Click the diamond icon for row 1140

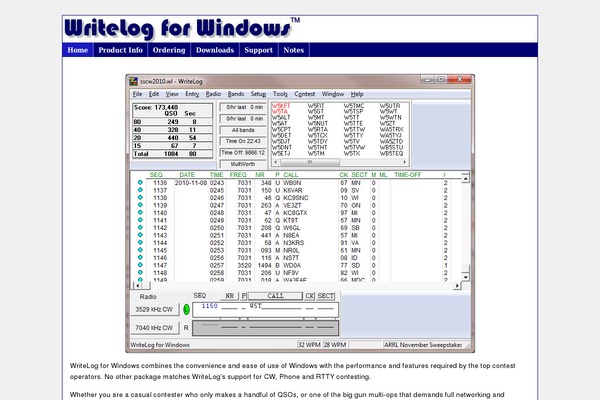[x=140, y=212]
